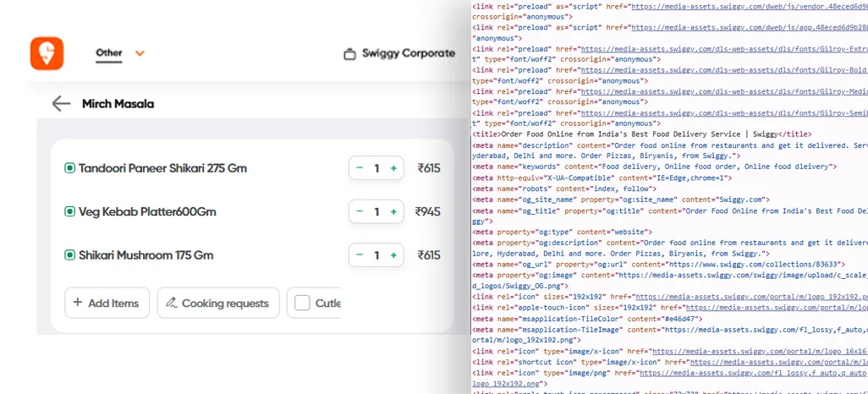
Task: Remove one Shikari Mushroom 175 Gm
Action: click(360, 255)
